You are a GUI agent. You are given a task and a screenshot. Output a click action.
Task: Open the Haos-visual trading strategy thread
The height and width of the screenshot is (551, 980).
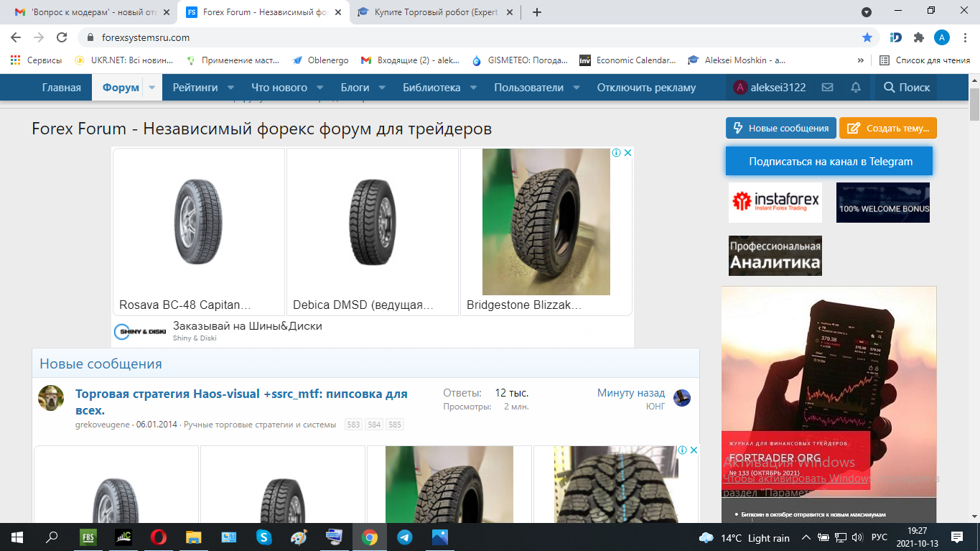point(241,402)
